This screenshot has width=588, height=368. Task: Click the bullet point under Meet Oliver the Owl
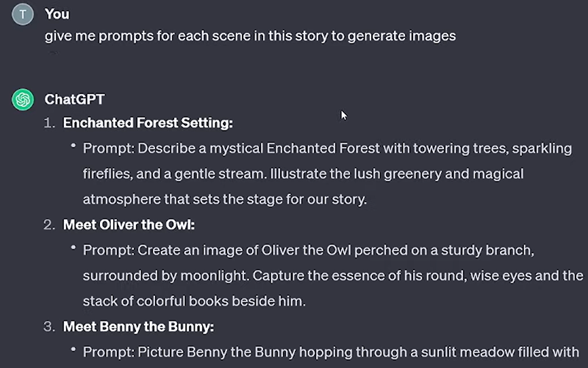[x=73, y=249]
